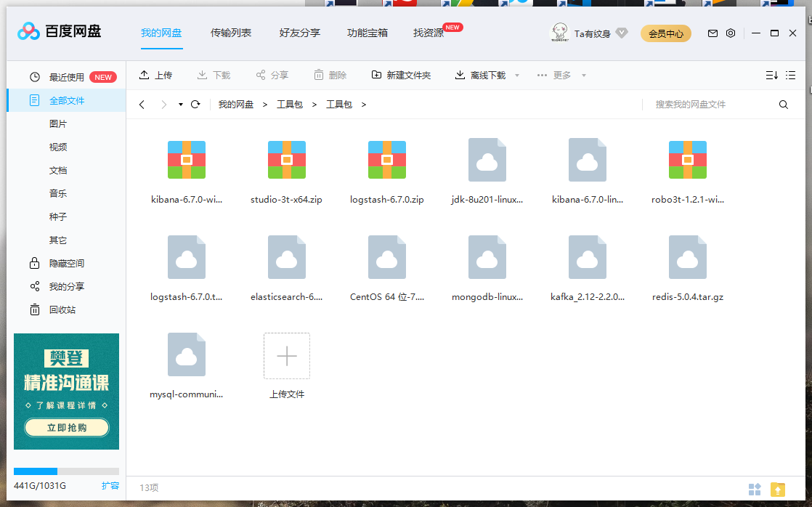Viewport: 812px width, 507px height.
Task: Click the refresh icon in navigation bar
Action: (195, 104)
